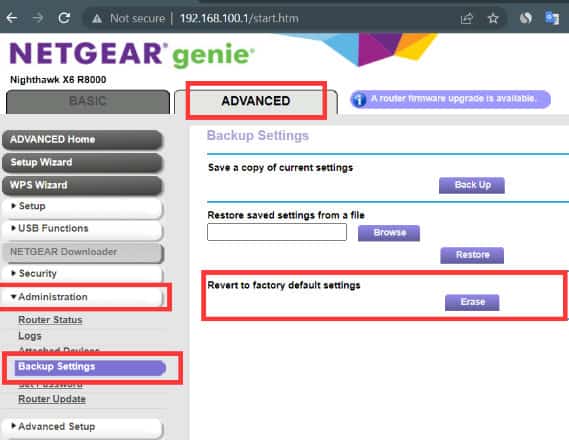This screenshot has height=440, width=569.
Task: Open the Router Update link
Action: pos(52,399)
